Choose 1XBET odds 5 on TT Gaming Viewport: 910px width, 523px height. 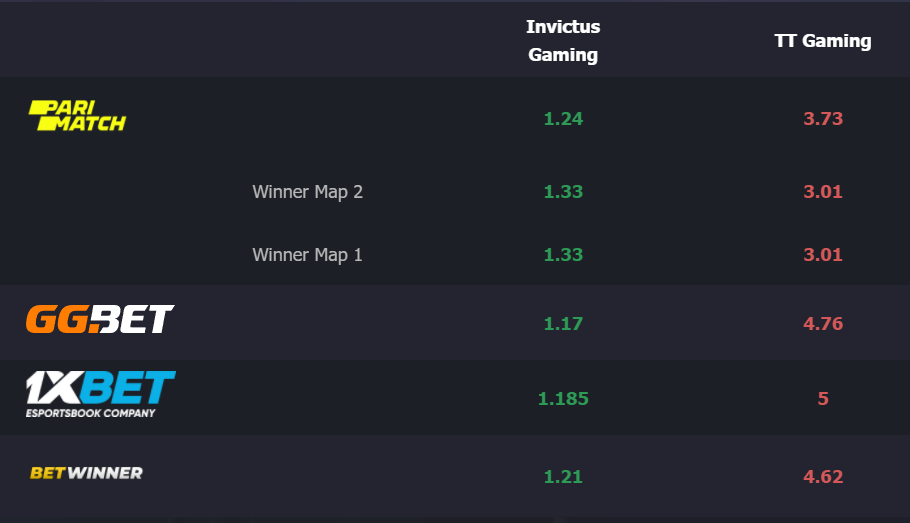[x=823, y=398]
